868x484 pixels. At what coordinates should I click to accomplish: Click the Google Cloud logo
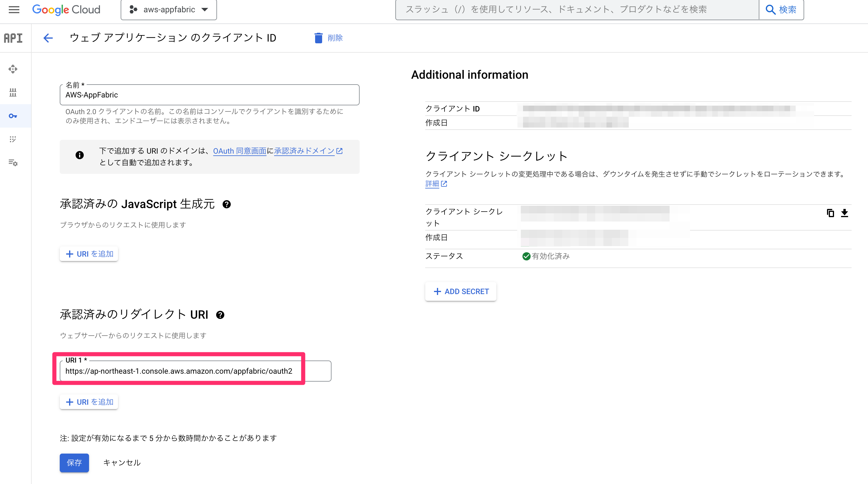point(66,9)
